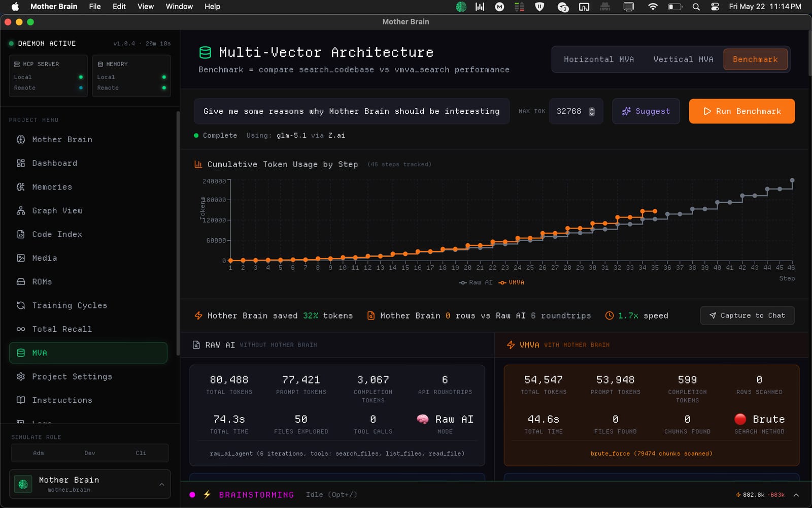Select the Adm simulate role
The width and height of the screenshot is (812, 508).
39,453
